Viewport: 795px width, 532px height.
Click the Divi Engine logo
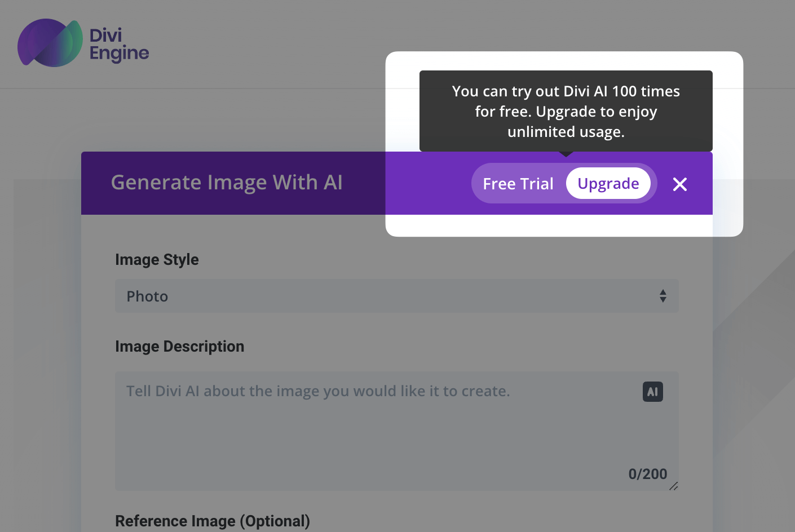83,43
